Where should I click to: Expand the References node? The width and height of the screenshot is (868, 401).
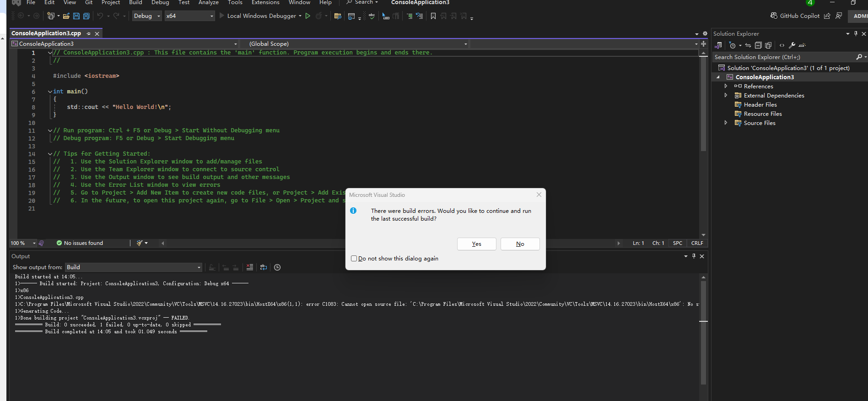tap(726, 86)
